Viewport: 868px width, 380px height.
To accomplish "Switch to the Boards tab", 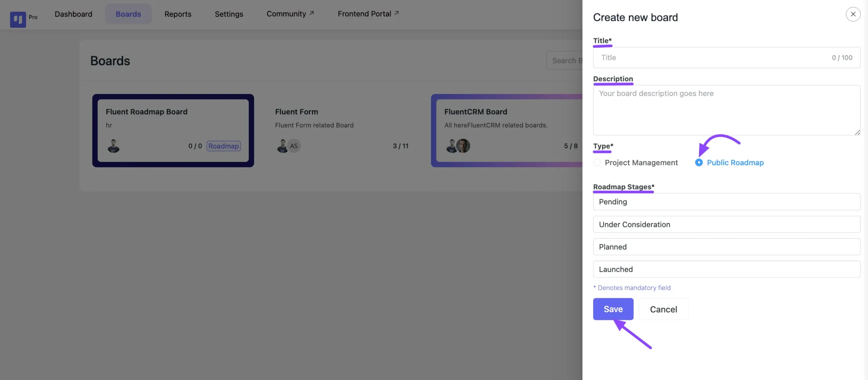I will coord(128,14).
